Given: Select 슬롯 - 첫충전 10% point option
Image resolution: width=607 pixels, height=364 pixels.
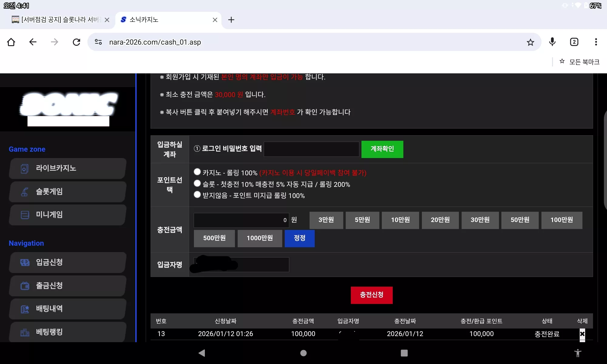Looking at the screenshot, I should coord(197,183).
